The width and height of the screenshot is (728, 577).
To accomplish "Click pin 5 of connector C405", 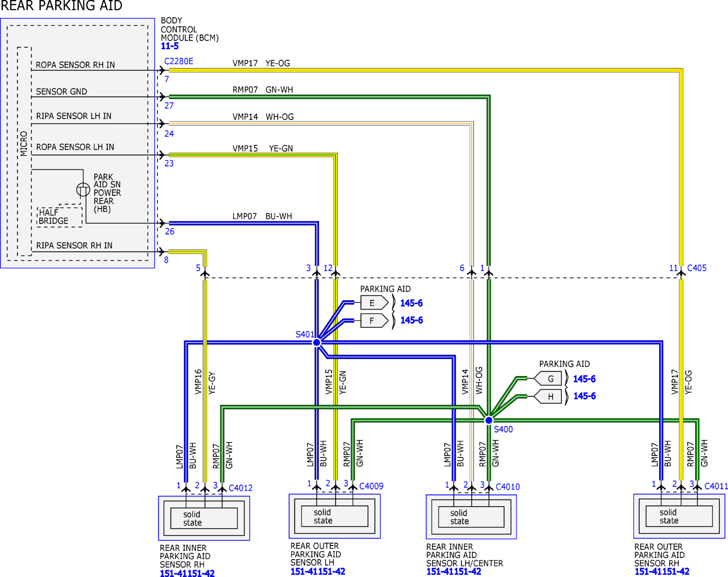I will point(198,268).
